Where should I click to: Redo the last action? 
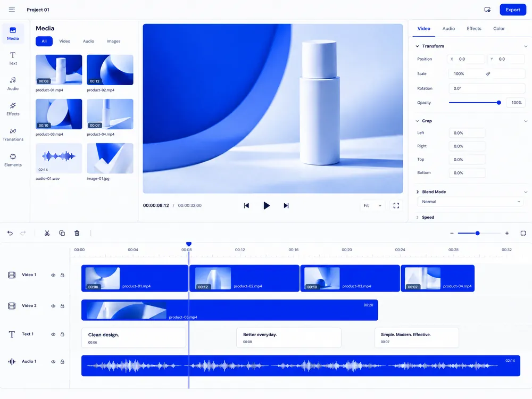click(x=23, y=233)
